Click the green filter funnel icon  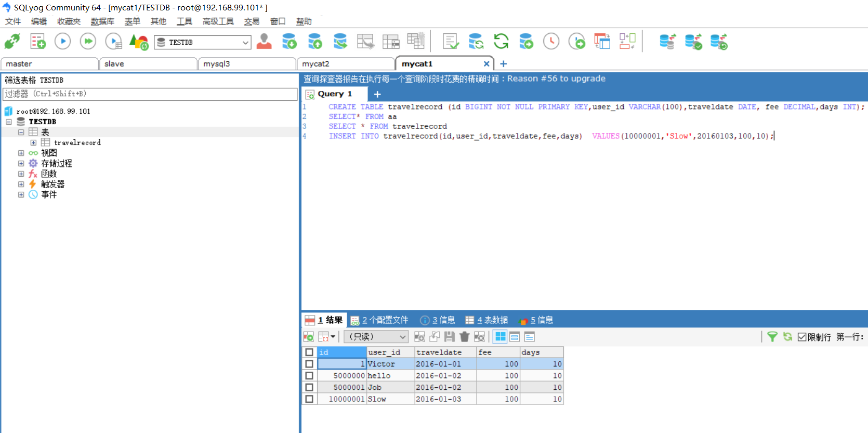pos(772,337)
